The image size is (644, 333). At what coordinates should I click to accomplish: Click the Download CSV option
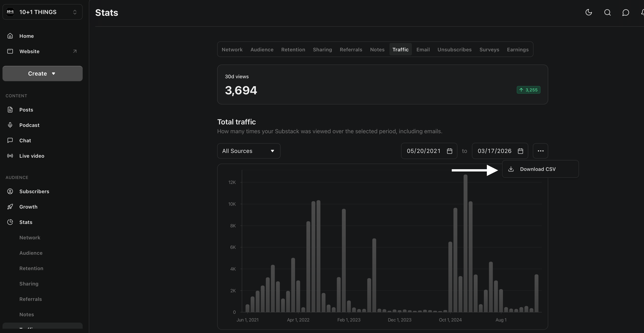(538, 169)
